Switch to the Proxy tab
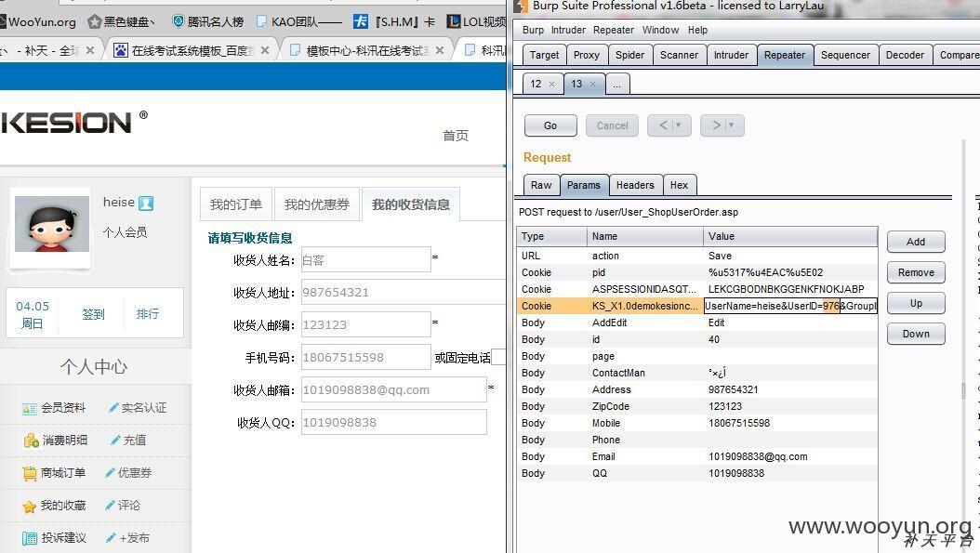980x553 pixels. point(587,55)
